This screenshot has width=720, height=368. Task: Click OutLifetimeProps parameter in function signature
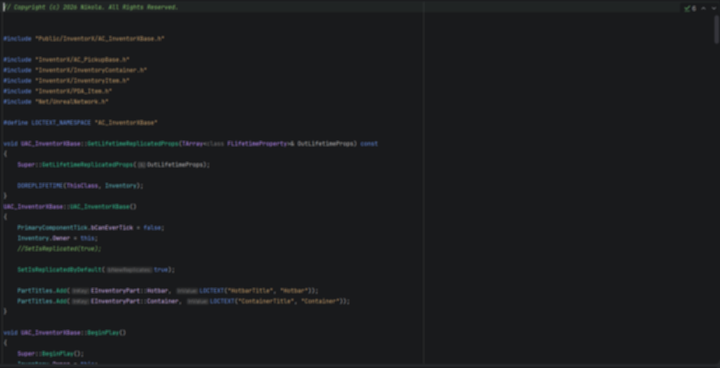(x=325, y=144)
